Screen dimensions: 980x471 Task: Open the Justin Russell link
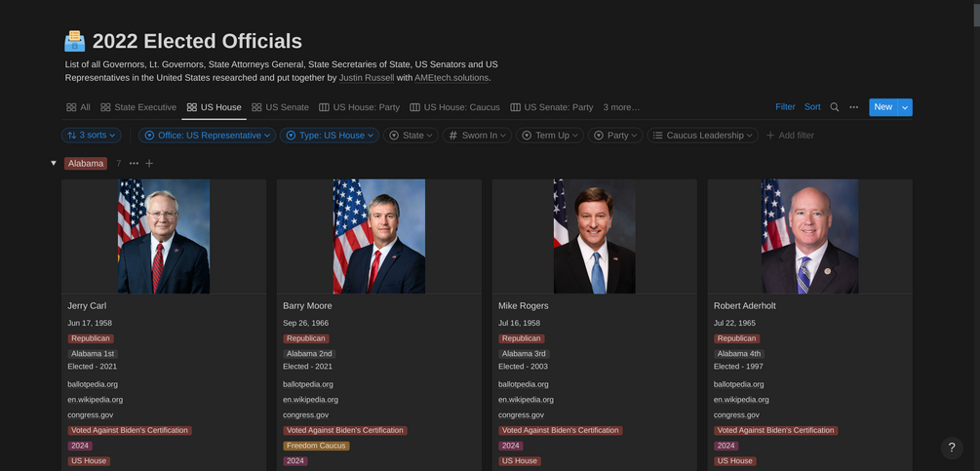coord(367,78)
